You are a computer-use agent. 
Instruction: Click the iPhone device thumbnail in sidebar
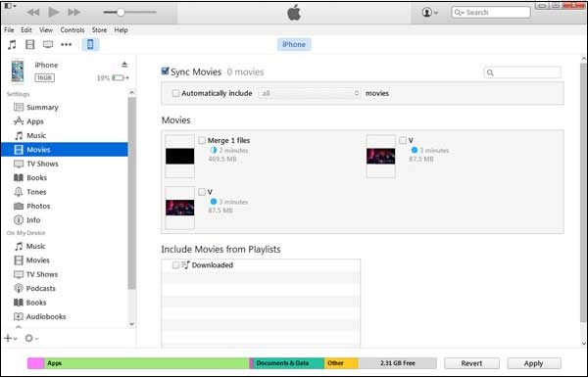[x=18, y=71]
